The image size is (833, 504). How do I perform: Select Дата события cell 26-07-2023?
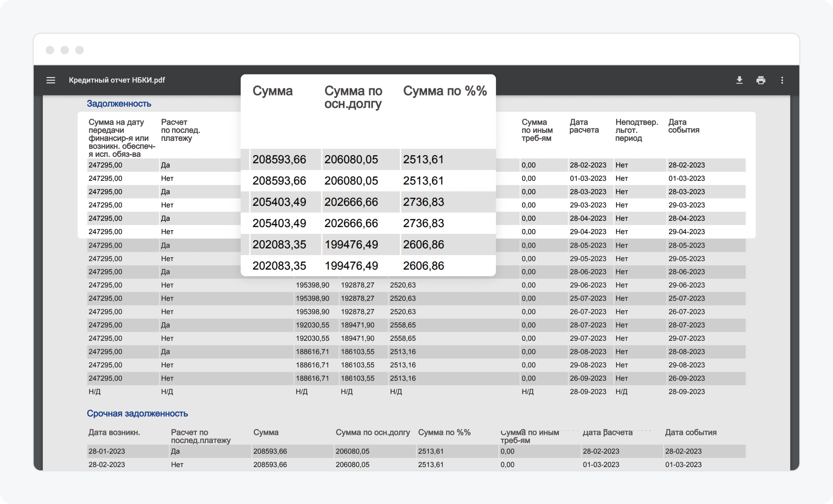pyautogui.click(x=687, y=312)
